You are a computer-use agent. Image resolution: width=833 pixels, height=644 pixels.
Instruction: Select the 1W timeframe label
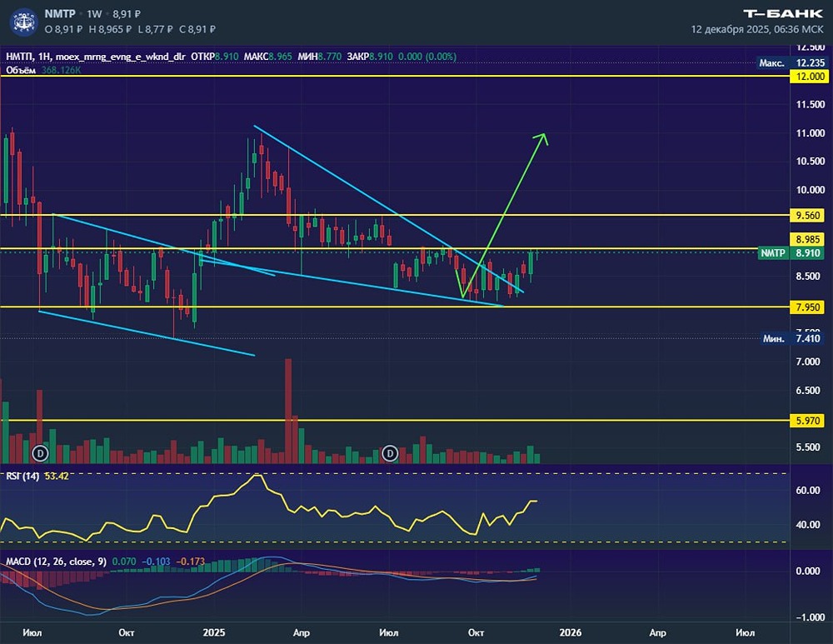click(94, 14)
